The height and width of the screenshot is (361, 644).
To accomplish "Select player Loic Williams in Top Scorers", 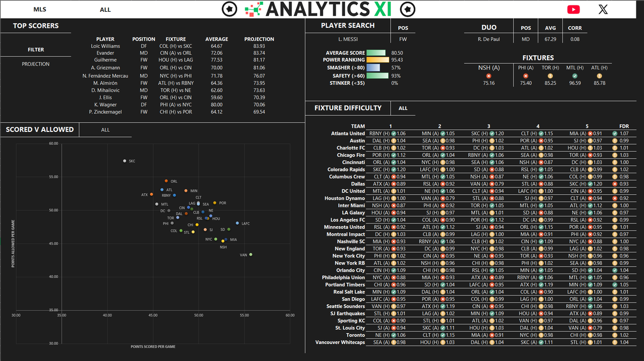I will tap(106, 46).
